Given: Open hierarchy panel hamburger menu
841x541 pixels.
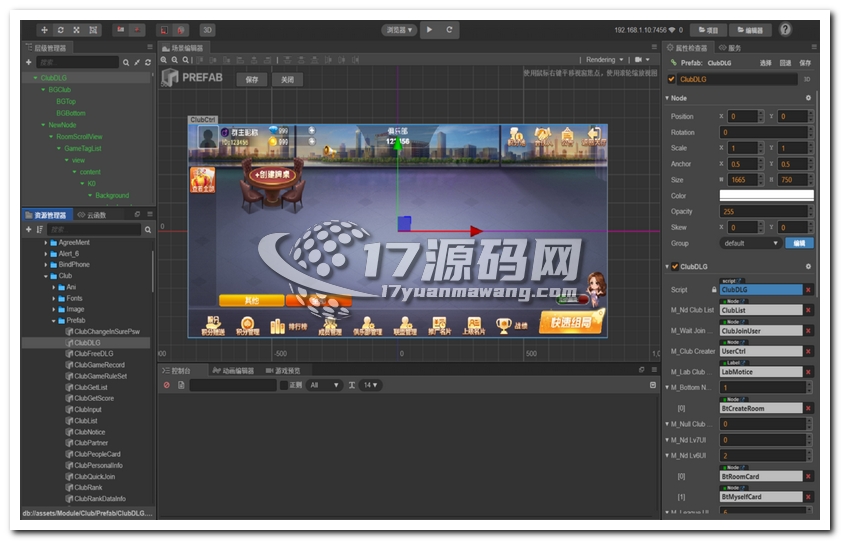Looking at the screenshot, I should (150, 48).
